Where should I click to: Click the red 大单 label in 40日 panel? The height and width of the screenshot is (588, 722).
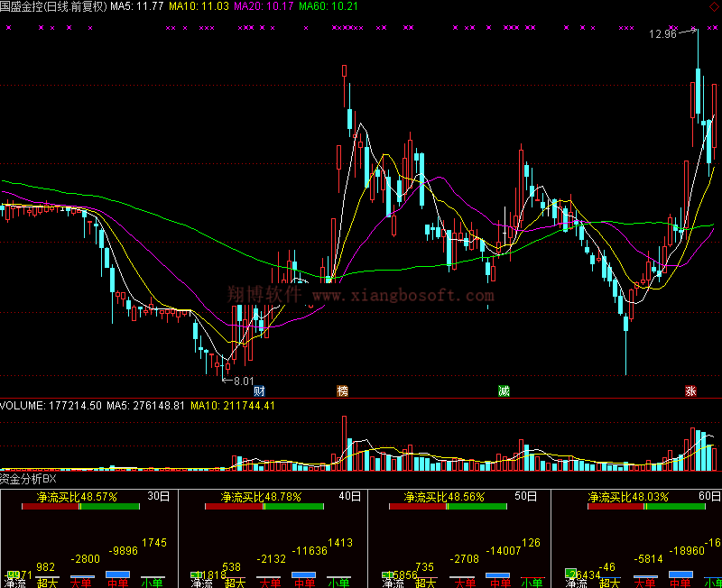[x=270, y=583]
